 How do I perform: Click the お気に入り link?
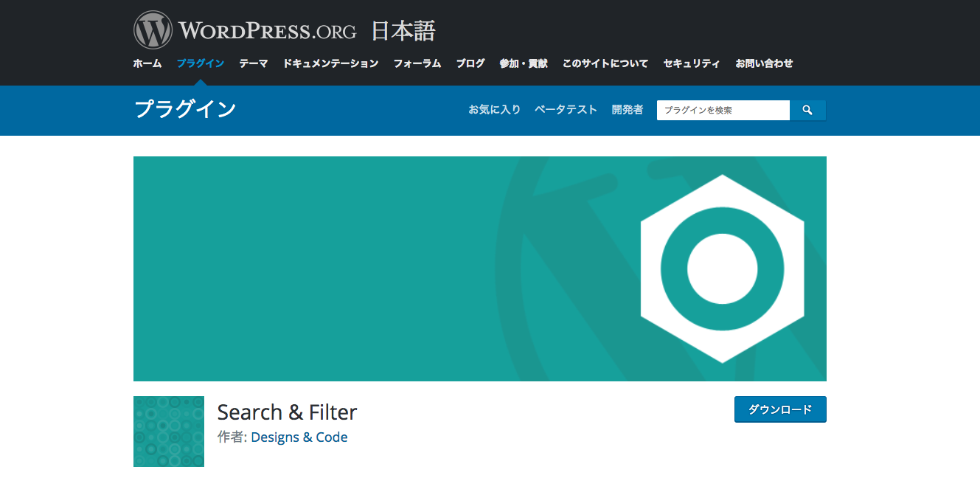pos(495,110)
